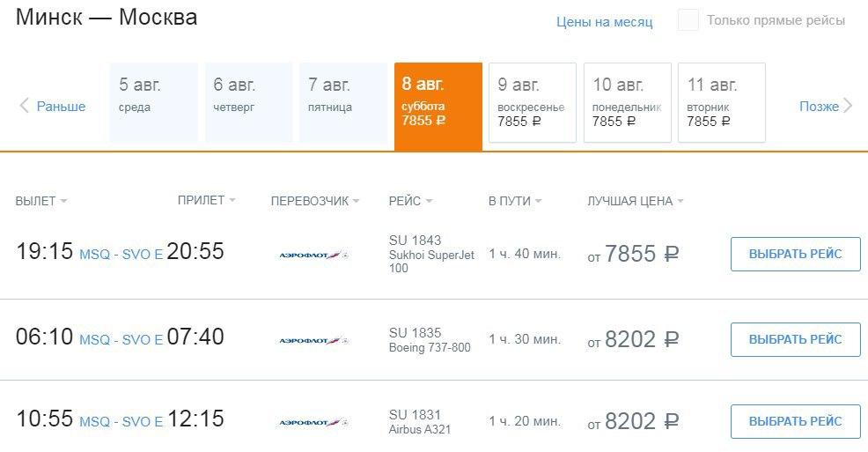Sort flights by best price column
868x452 pixels.
635,201
